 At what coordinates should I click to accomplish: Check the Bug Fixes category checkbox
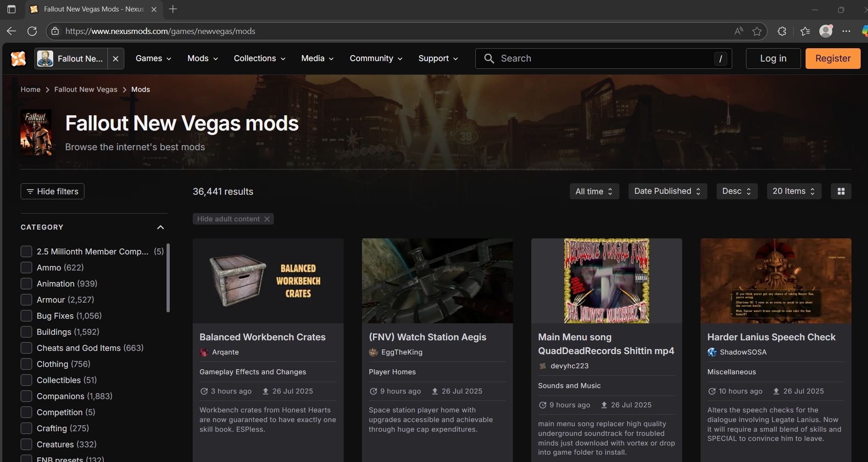click(x=26, y=316)
